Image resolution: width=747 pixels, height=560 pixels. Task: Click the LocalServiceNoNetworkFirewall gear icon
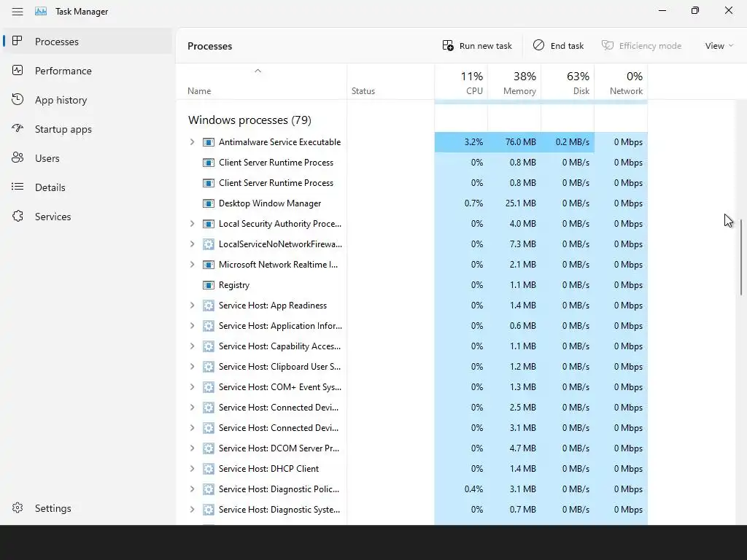click(x=208, y=244)
